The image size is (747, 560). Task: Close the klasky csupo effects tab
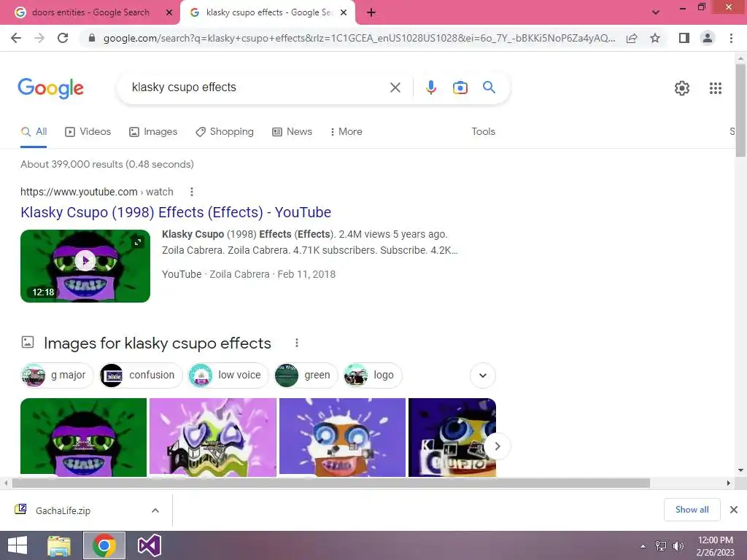(344, 12)
